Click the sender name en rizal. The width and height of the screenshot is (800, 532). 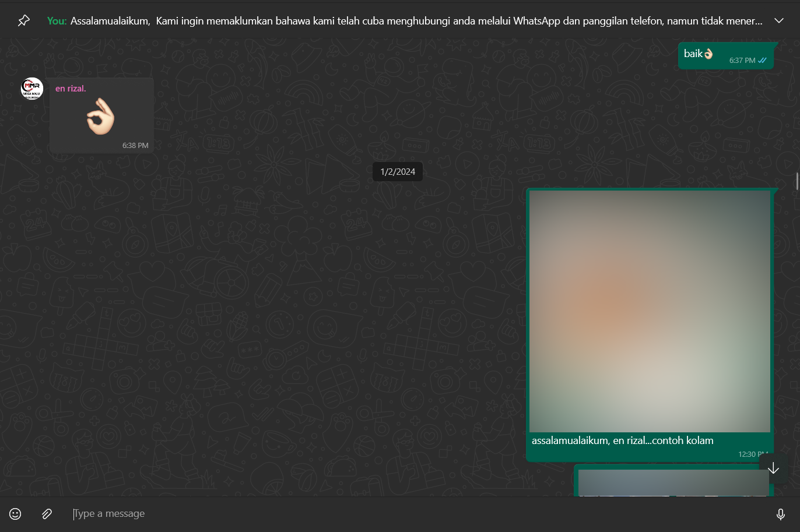pos(71,89)
